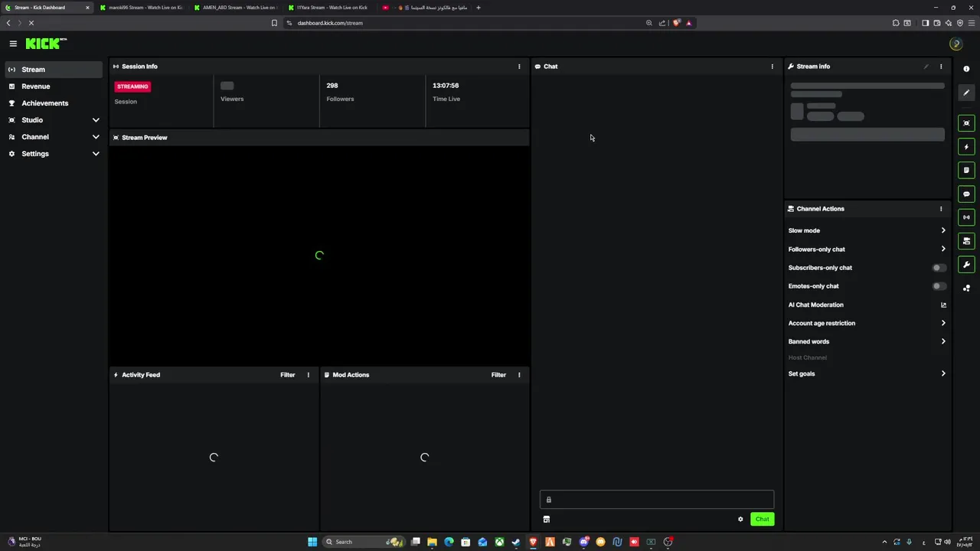980x551 pixels.
Task: Open chat settings gear icon
Action: [740, 520]
